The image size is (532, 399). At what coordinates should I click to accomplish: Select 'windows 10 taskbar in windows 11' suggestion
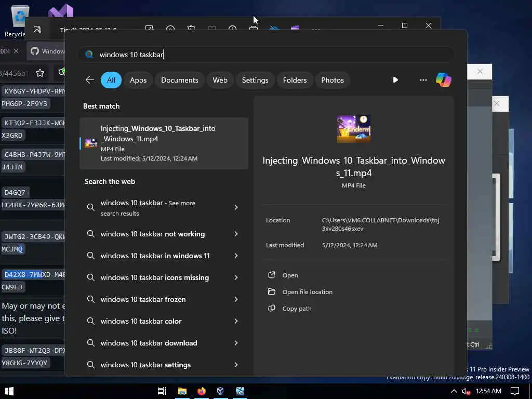point(155,256)
